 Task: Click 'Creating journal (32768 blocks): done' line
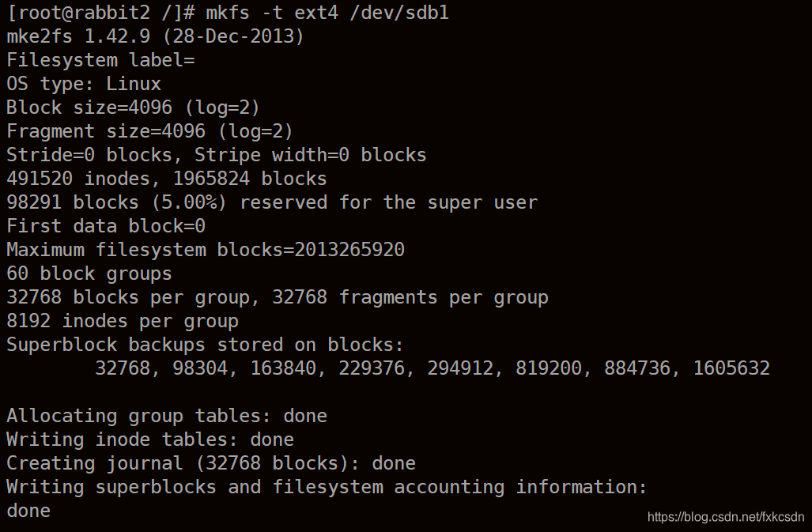point(211,464)
